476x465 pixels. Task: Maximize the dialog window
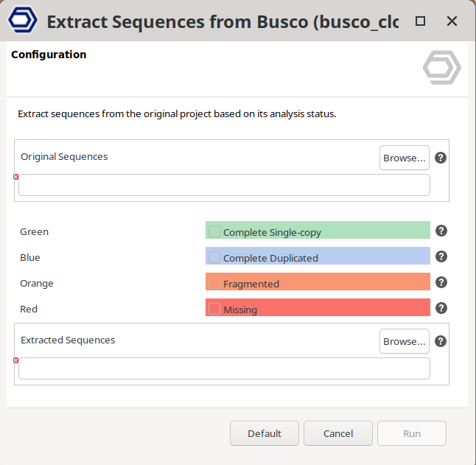(x=420, y=21)
